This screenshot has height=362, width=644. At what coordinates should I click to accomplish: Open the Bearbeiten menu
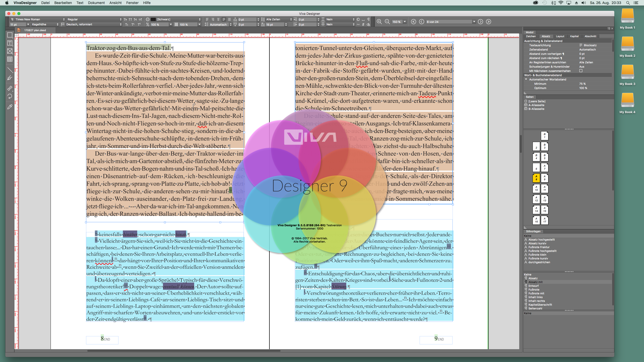pyautogui.click(x=63, y=3)
